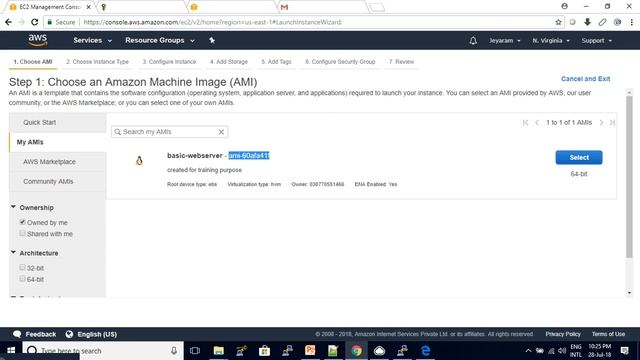Go to step 2. Choose Instance Type
Viewport: 640px width, 360px height.
97,62
